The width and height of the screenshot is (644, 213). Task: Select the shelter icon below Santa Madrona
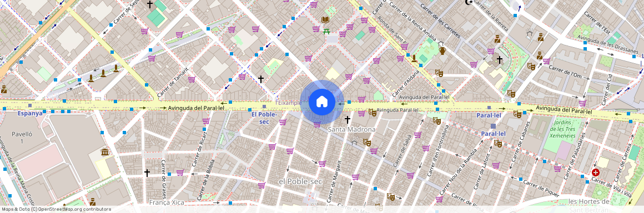point(354,143)
